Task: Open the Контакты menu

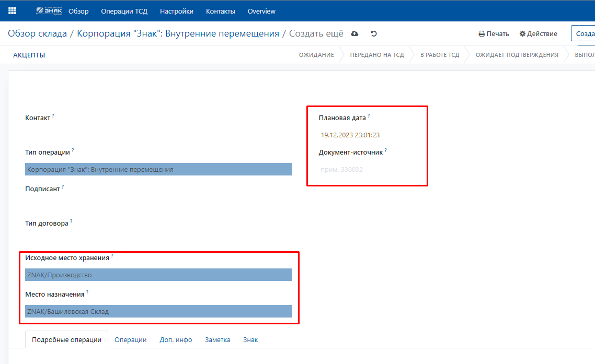Action: (x=221, y=11)
